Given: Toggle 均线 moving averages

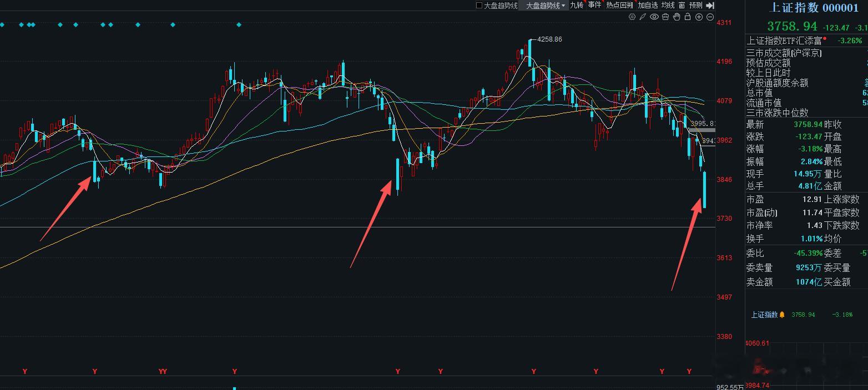Looking at the screenshot, I should click(668, 5).
